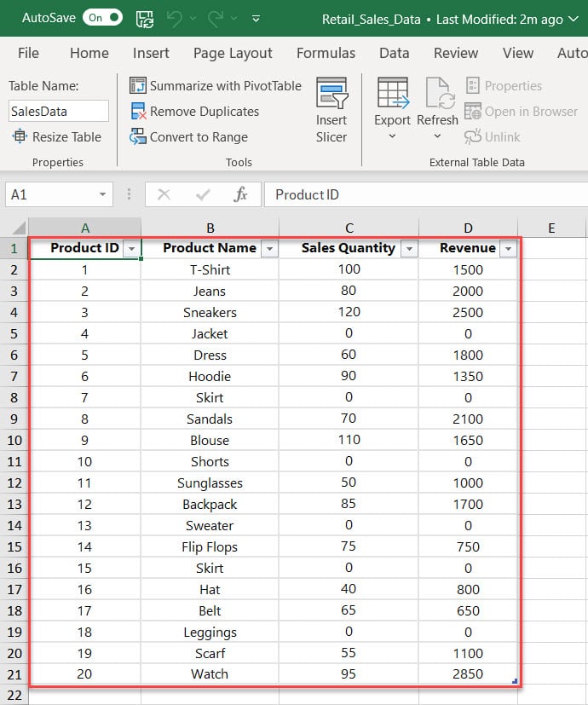Open the Product ID filter dropdown
This screenshot has height=705, width=588.
click(132, 248)
